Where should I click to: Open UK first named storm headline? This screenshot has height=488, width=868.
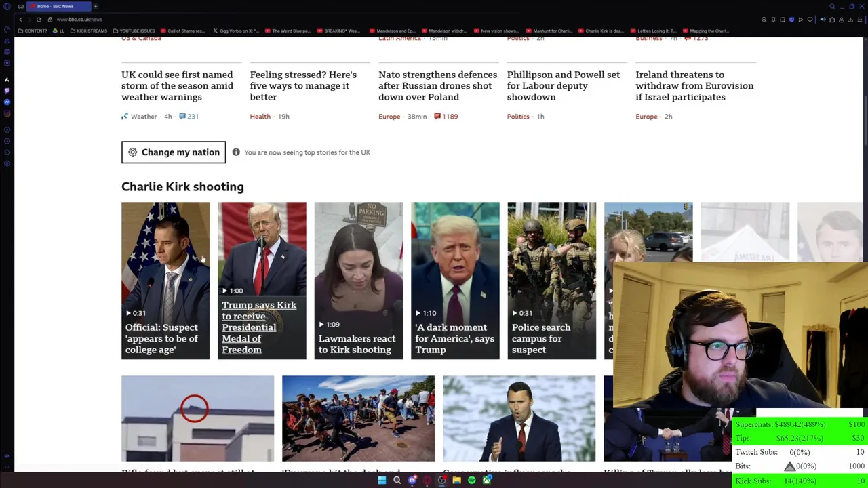click(177, 85)
